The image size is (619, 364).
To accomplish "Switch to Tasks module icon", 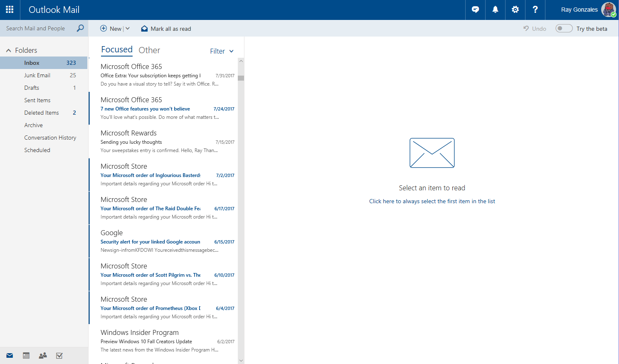I will pyautogui.click(x=59, y=356).
